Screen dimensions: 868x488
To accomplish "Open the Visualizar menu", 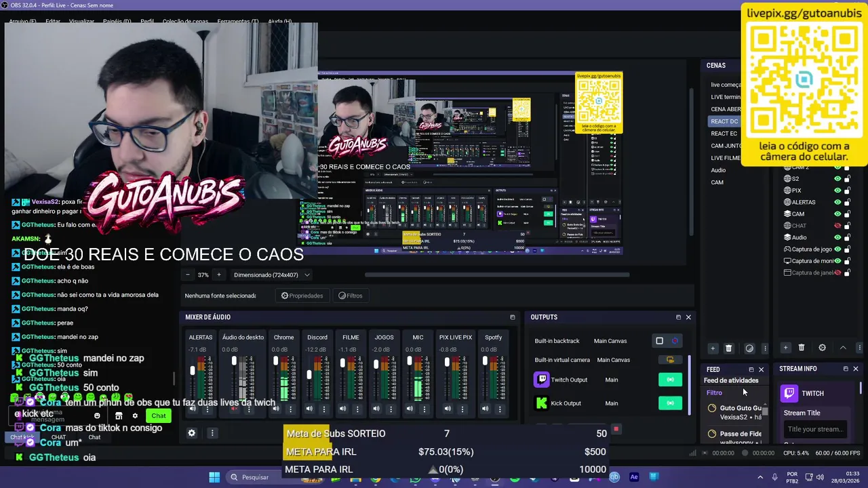I will (x=81, y=22).
